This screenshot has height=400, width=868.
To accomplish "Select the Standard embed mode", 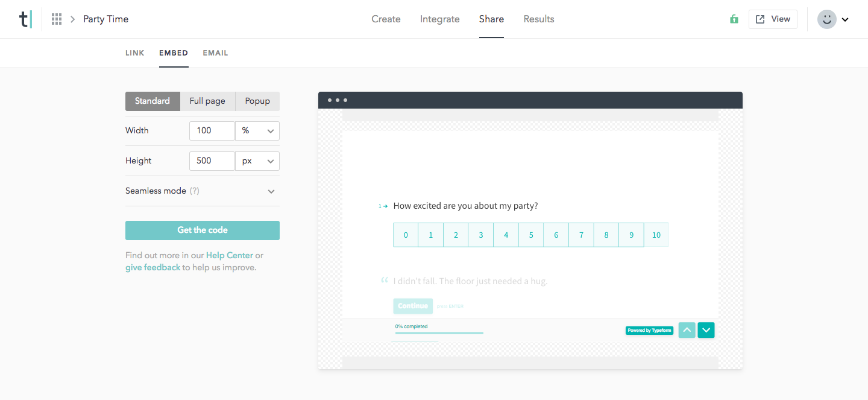I will coord(153,101).
